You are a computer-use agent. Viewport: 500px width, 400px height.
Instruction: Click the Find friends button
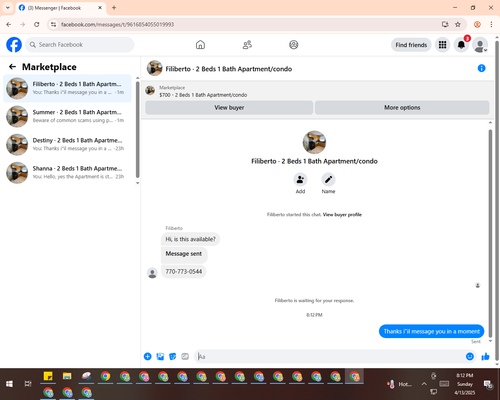[411, 45]
